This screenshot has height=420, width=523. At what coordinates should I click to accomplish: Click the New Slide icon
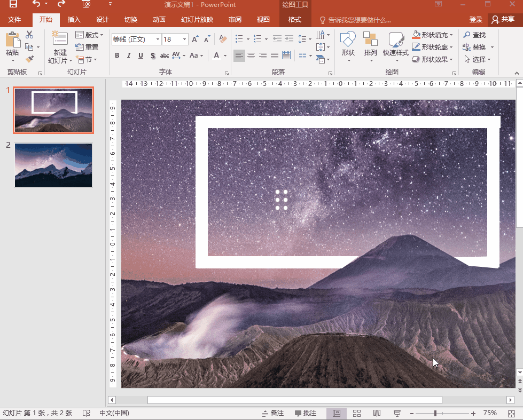pos(60,38)
